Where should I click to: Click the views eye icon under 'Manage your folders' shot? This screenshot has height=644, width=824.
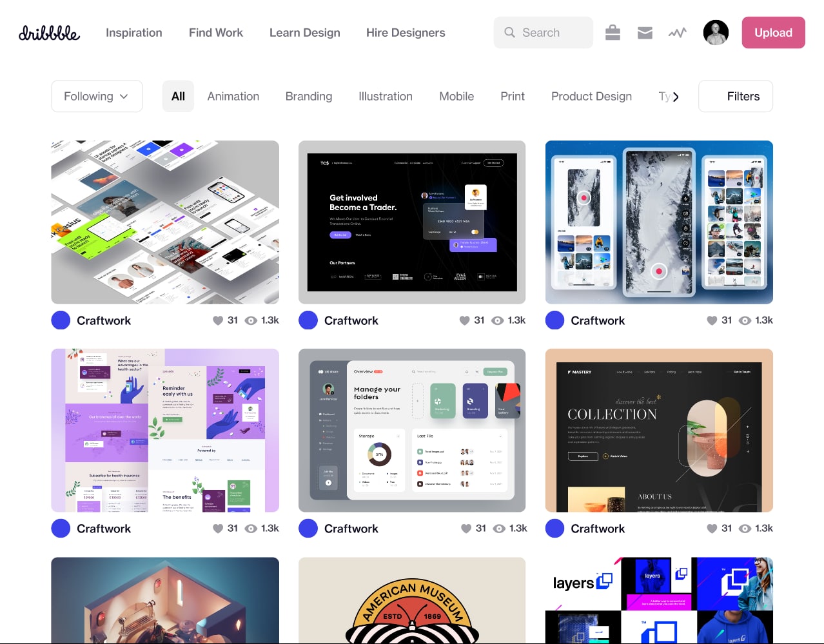tap(499, 529)
